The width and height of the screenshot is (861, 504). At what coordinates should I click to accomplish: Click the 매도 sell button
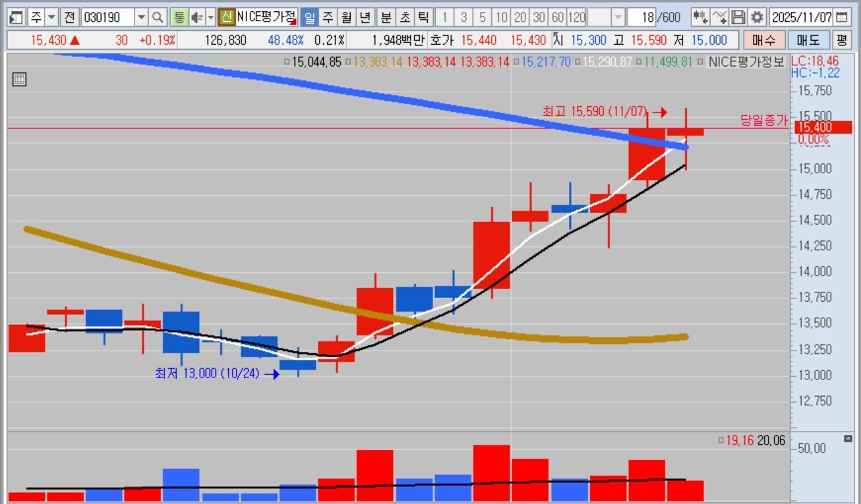point(808,40)
